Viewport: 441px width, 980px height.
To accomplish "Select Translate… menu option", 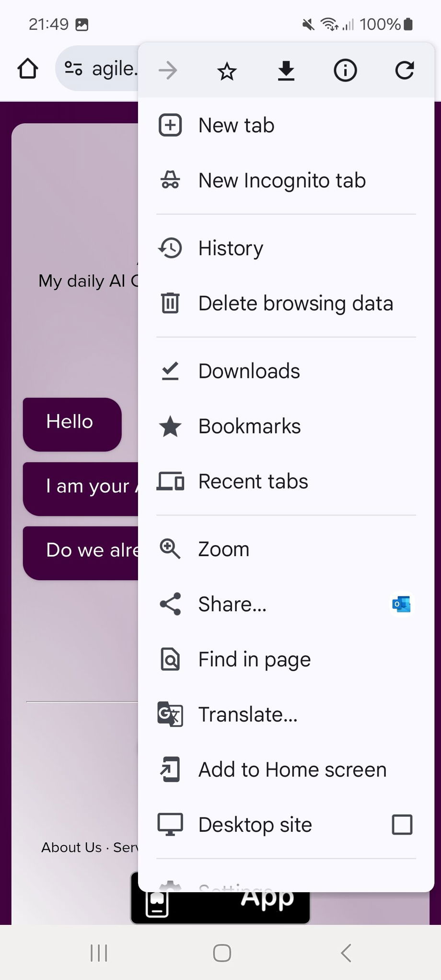I will click(248, 714).
